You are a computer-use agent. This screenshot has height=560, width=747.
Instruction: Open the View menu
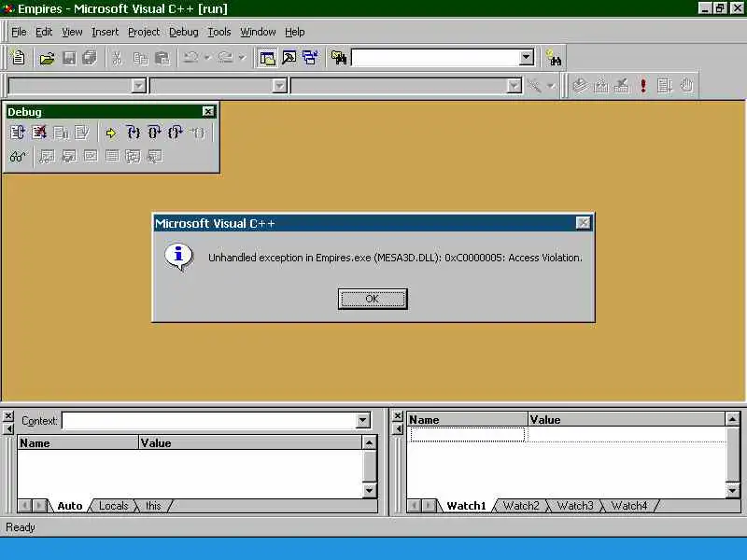pyautogui.click(x=72, y=32)
